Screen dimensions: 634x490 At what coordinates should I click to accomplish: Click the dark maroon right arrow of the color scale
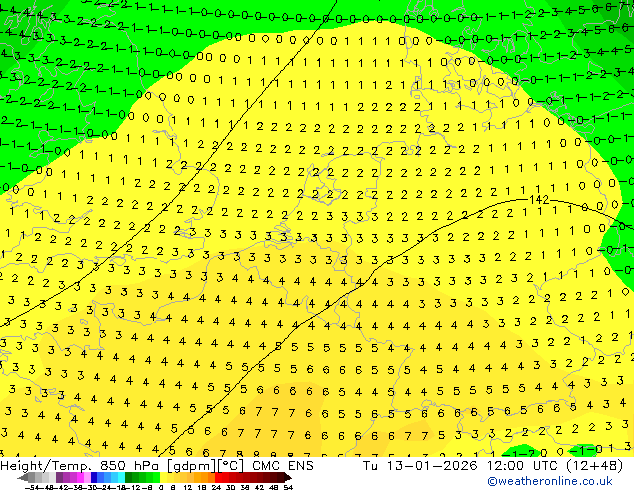pos(288,478)
